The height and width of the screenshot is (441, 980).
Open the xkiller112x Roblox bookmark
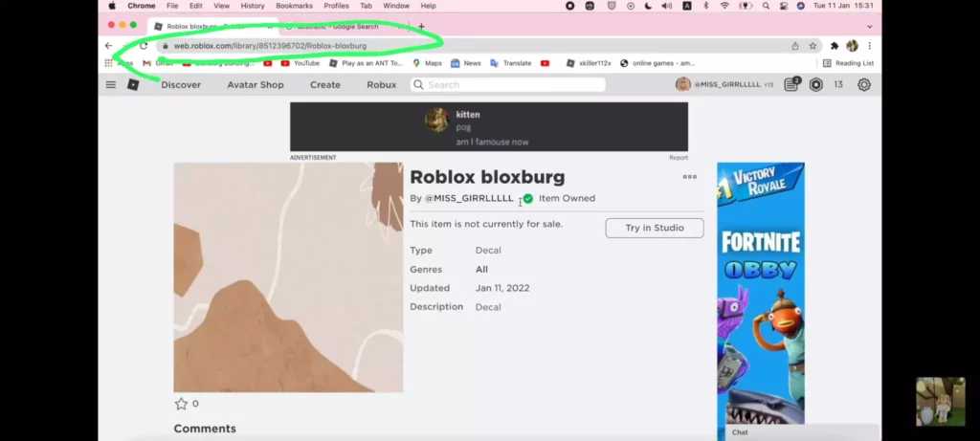pos(589,63)
